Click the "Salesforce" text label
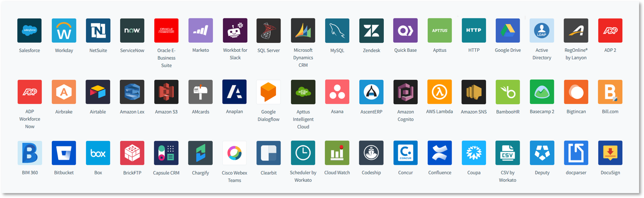 (29, 50)
